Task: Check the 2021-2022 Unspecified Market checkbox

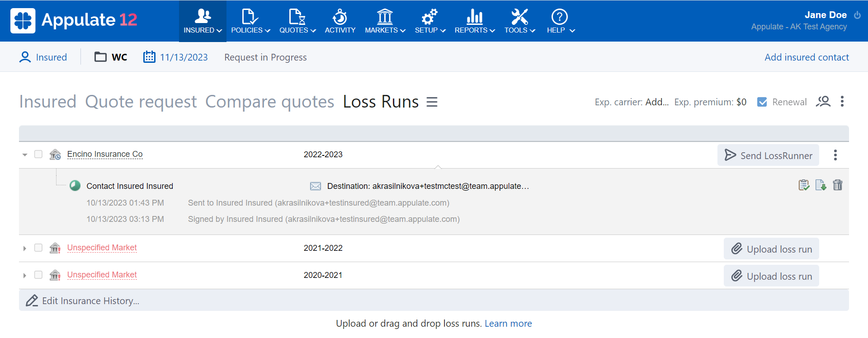Action: tap(38, 248)
